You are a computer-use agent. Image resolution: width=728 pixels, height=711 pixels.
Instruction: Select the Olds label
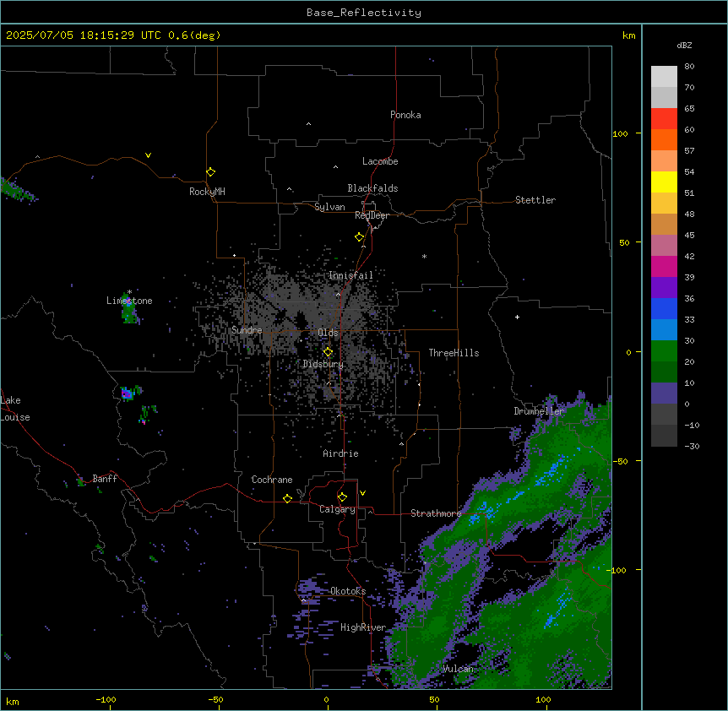pos(328,333)
